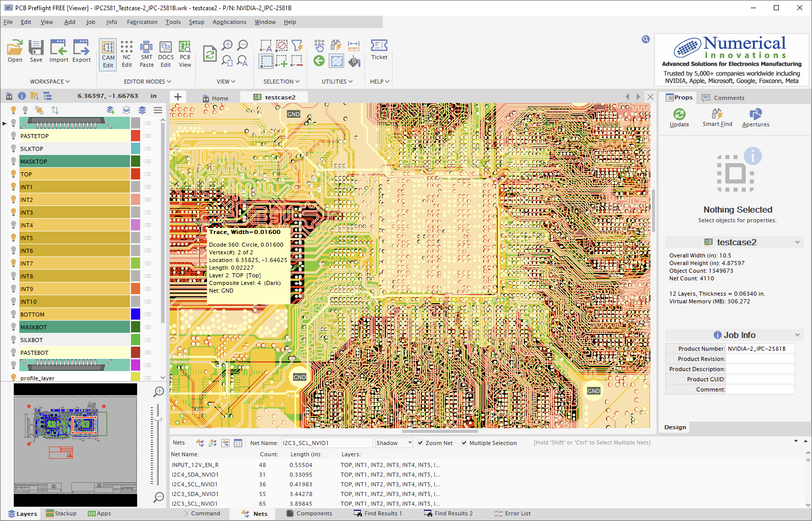Open the Fabrication menu

pyautogui.click(x=142, y=22)
